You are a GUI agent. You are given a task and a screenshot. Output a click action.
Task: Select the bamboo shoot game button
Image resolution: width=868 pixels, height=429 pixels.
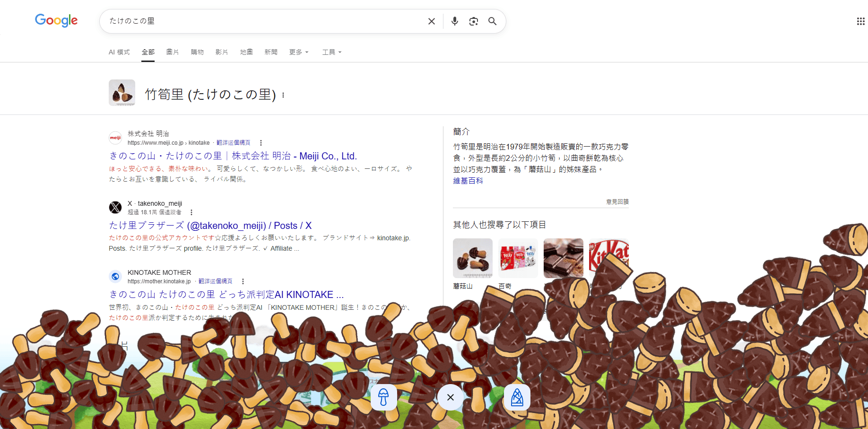click(517, 397)
